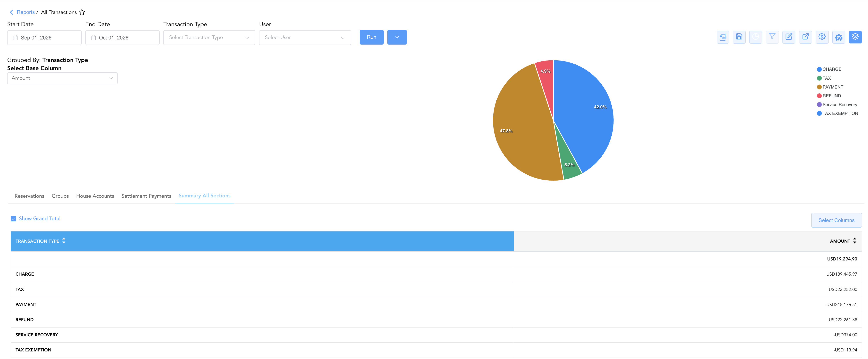Toggle CHARGE series in chart legend

click(829, 69)
